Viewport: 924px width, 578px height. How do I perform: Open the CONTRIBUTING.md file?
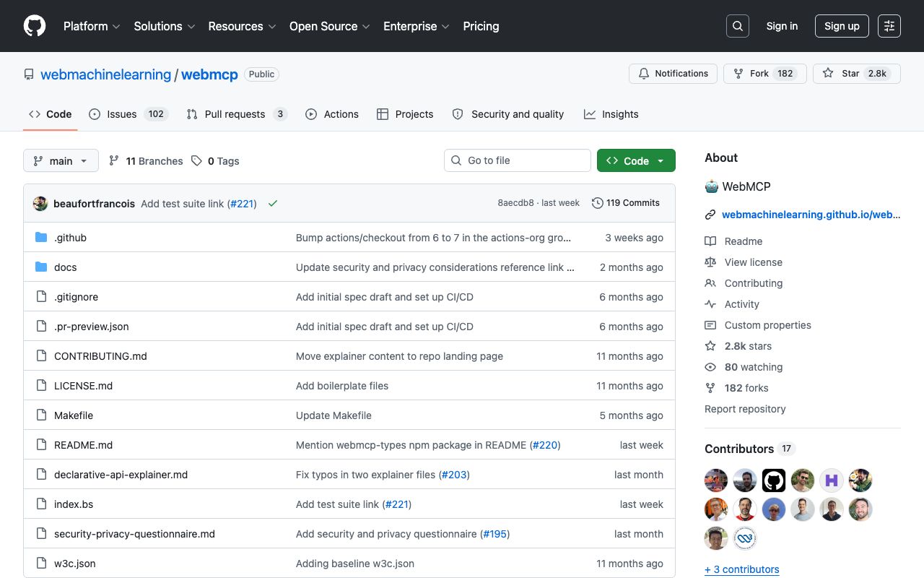coord(100,356)
